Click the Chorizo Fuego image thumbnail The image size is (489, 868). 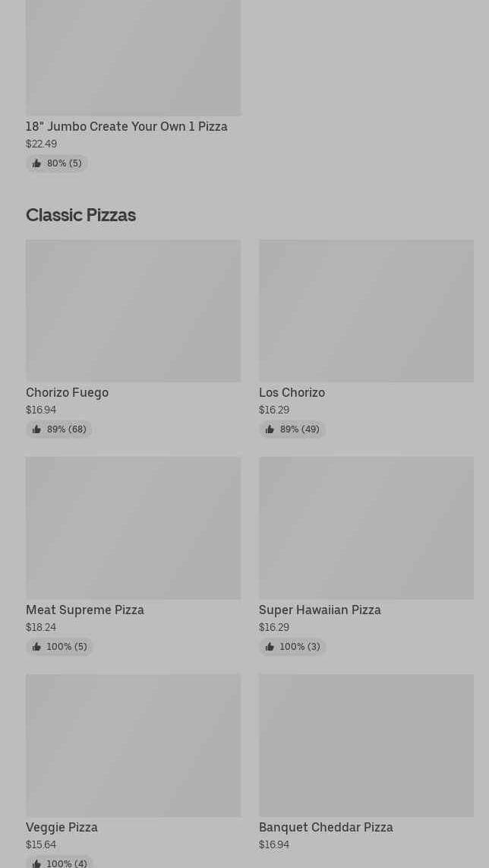(x=133, y=311)
